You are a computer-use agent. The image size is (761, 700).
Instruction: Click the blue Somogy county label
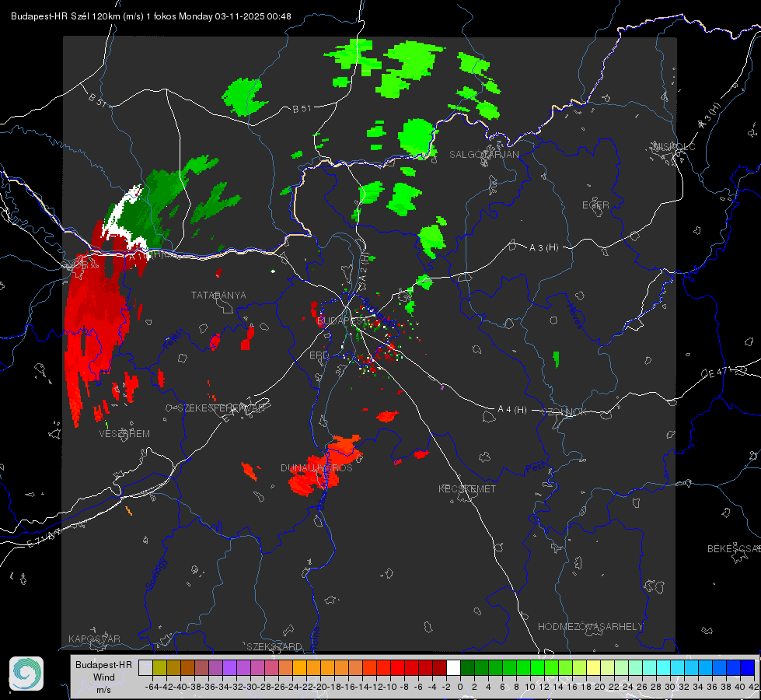click(x=155, y=574)
